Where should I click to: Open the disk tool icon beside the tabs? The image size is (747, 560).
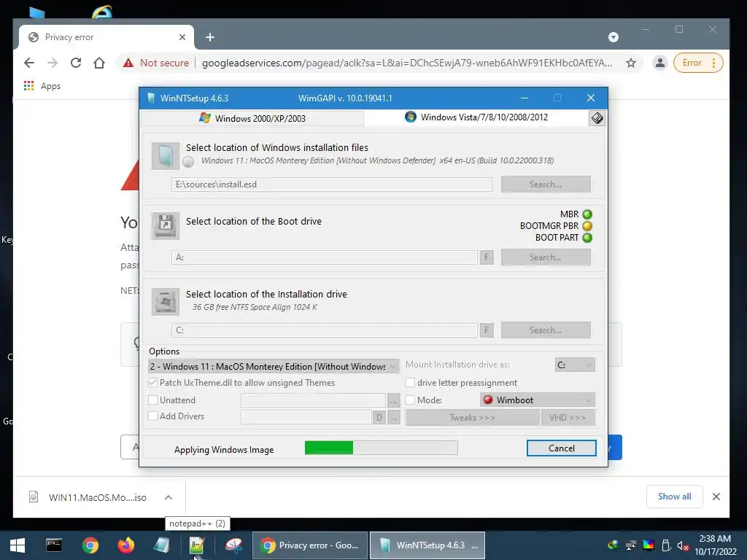coord(597,118)
